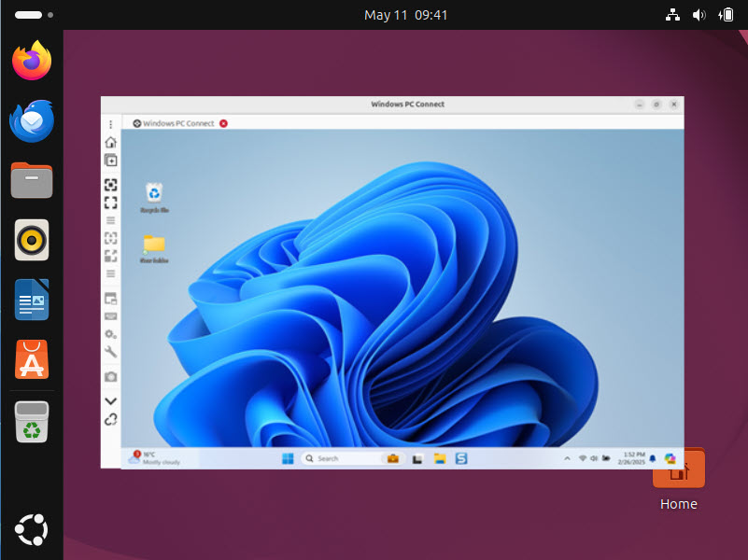The image size is (748, 560).
Task: Click the Ubuntu top bar battery icon
Action: coord(727,15)
